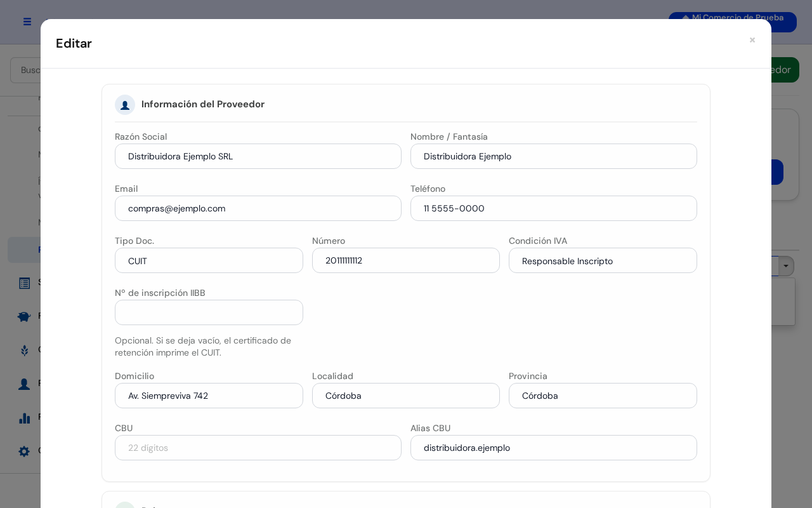Image resolution: width=812 pixels, height=508 pixels.
Task: Click the IIBB helper text about retención certificate
Action: tap(203, 346)
